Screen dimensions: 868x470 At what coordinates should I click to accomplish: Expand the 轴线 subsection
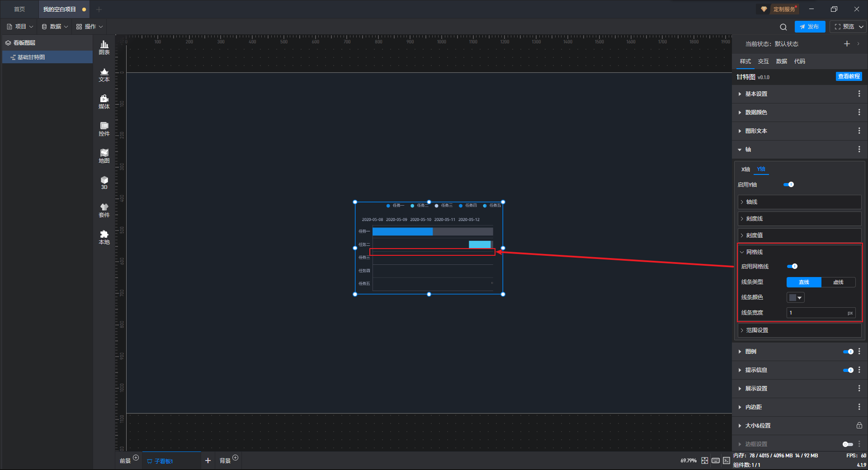point(799,202)
